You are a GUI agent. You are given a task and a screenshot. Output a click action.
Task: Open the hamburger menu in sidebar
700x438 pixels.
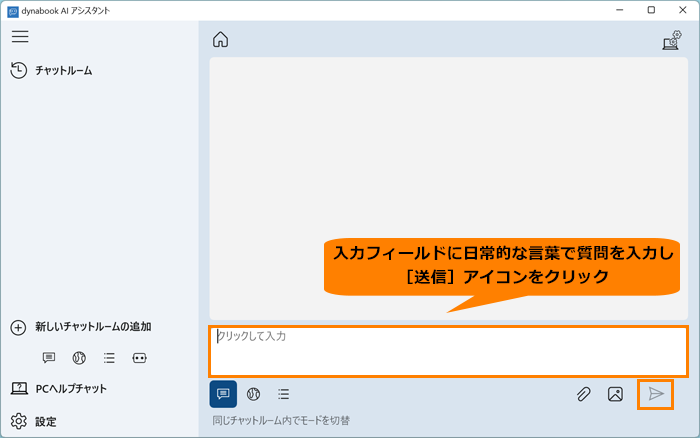20,36
